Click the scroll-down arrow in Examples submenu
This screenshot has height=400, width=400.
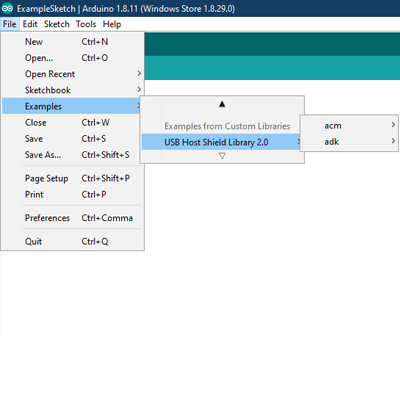tap(222, 156)
